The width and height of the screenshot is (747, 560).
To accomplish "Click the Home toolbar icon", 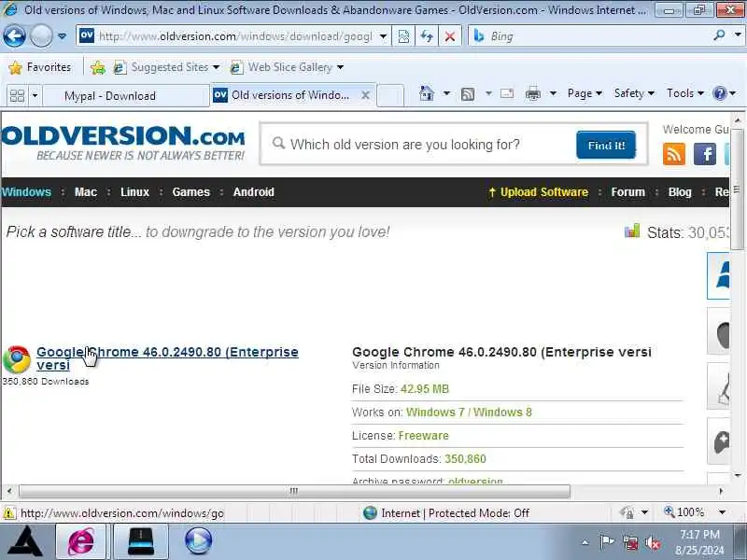I will [x=427, y=93].
